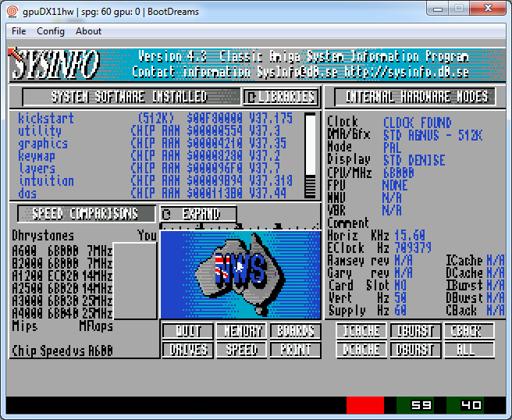Screen dimensions: 512x420
Task: Toggle the DBURST button
Action: (x=415, y=350)
